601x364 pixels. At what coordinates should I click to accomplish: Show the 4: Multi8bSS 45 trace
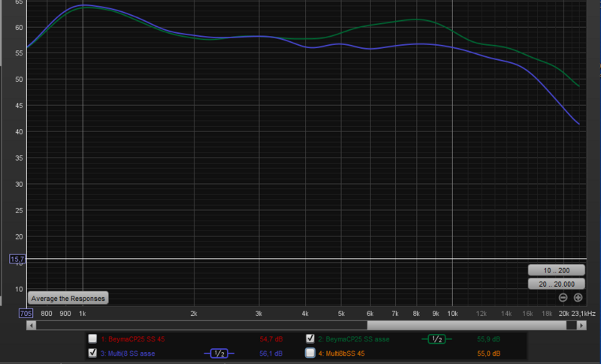pyautogui.click(x=310, y=353)
